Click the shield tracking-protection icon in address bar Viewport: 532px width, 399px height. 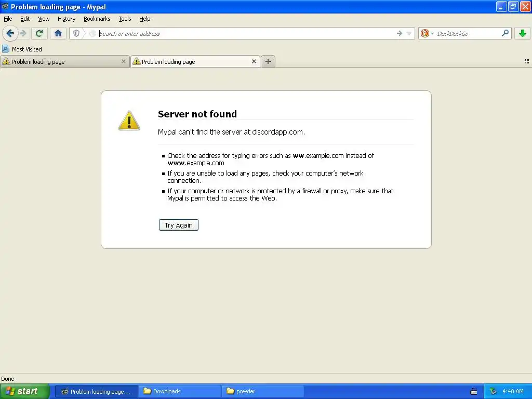(x=76, y=33)
